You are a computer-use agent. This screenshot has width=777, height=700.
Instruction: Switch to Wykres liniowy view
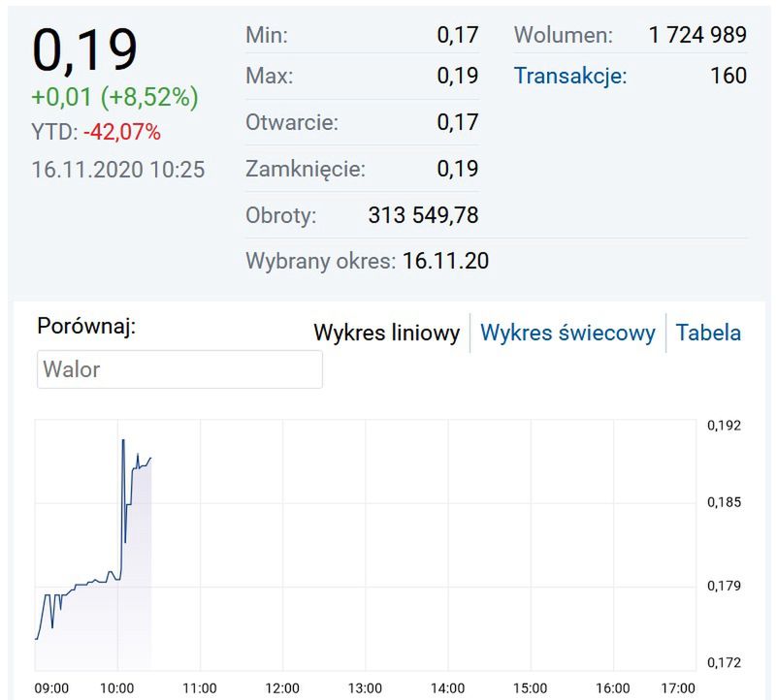386,334
